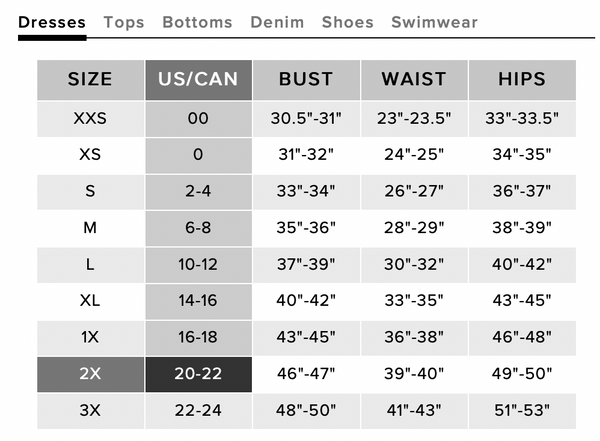600x441 pixels.
Task: Click the WAIST column header
Action: (x=414, y=80)
